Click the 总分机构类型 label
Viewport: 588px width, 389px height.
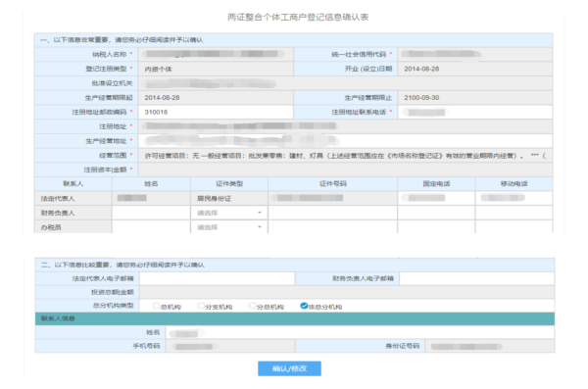[x=114, y=306]
